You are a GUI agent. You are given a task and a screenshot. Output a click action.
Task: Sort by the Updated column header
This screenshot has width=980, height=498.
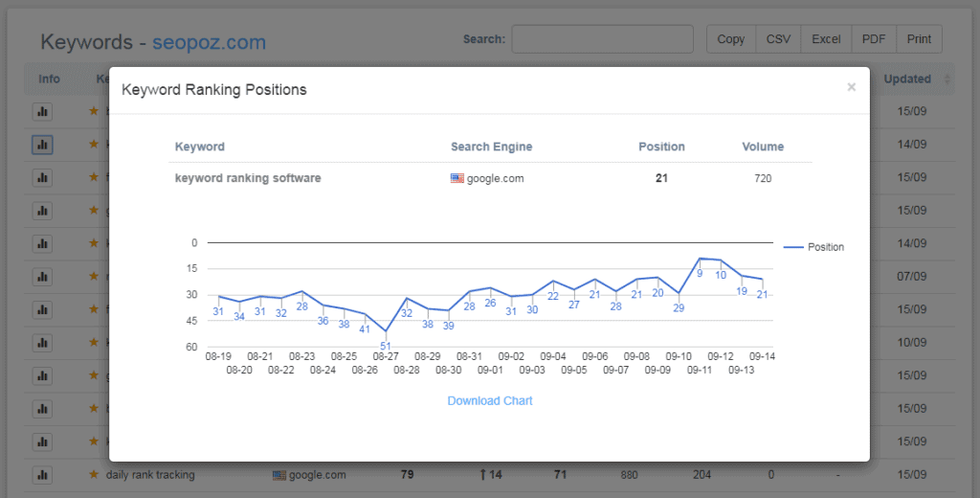[907, 79]
